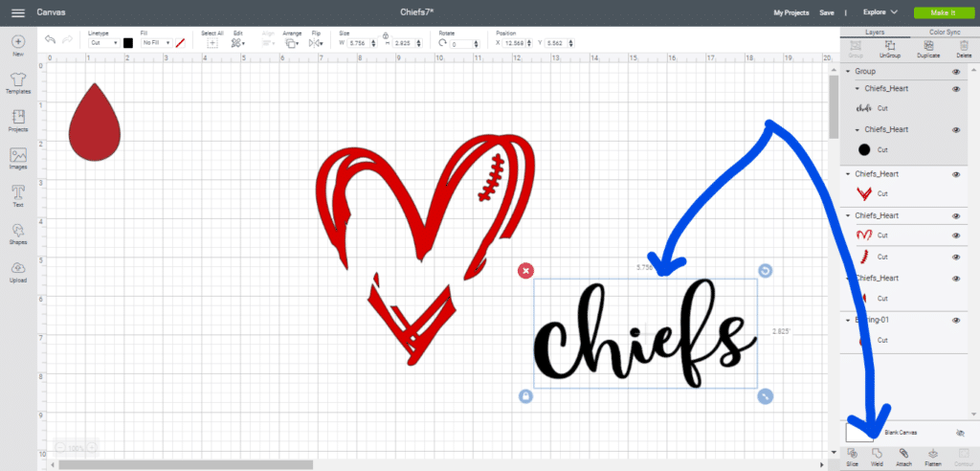
Task: Hide the Group layer
Action: [x=956, y=71]
